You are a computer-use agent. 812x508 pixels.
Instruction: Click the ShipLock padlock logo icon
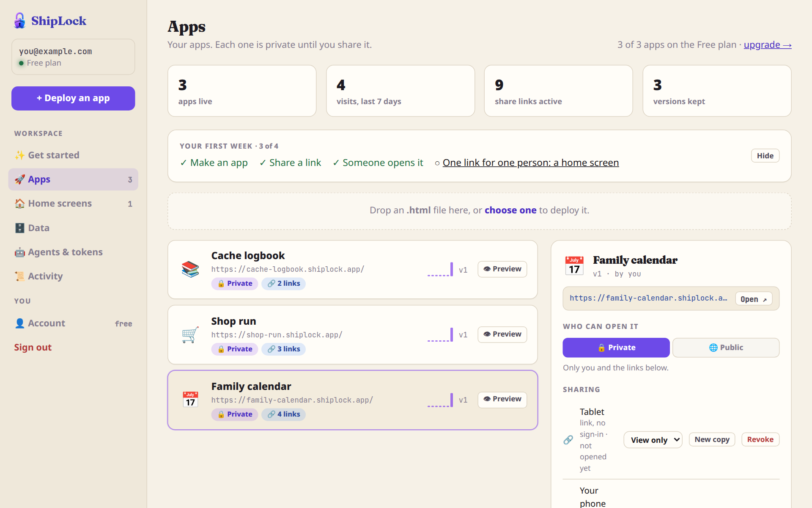(x=19, y=20)
